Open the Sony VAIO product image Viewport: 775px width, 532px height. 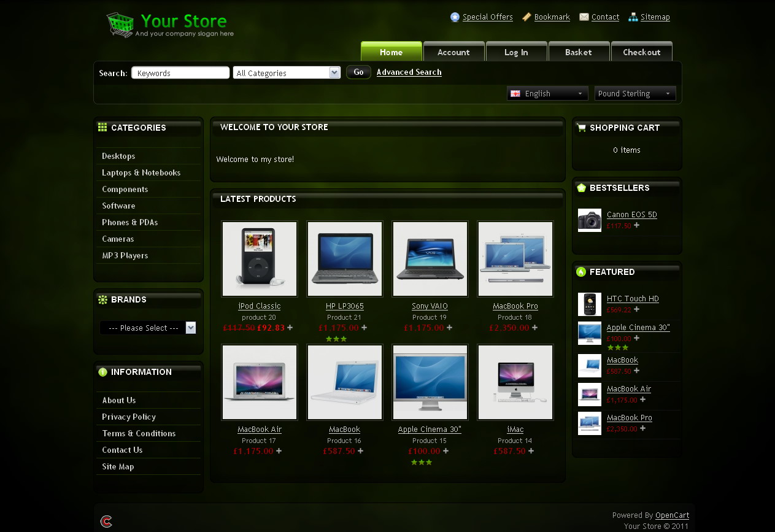[x=430, y=259]
